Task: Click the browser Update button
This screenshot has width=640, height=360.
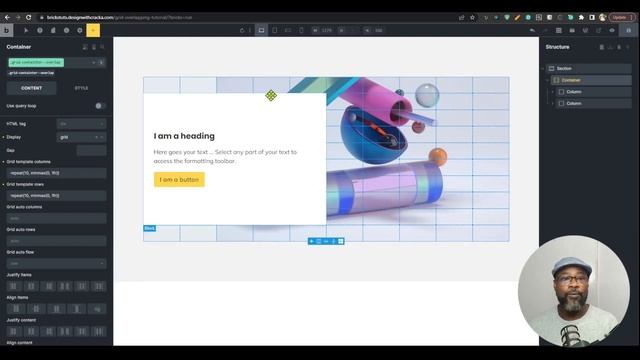Action: point(622,18)
